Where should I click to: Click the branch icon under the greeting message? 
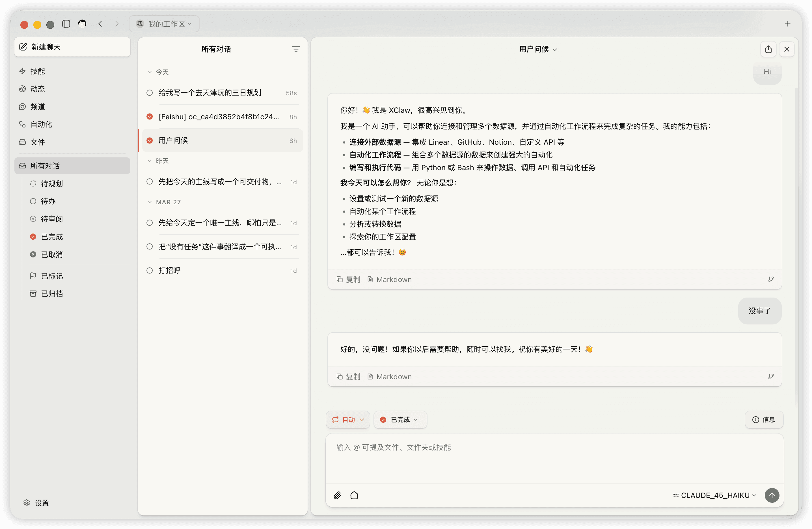tap(771, 279)
